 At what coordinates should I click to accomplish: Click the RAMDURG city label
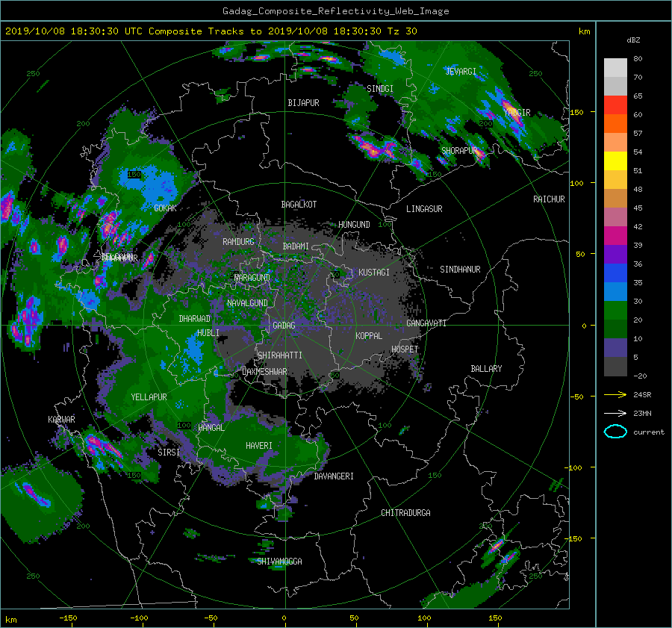pyautogui.click(x=238, y=242)
